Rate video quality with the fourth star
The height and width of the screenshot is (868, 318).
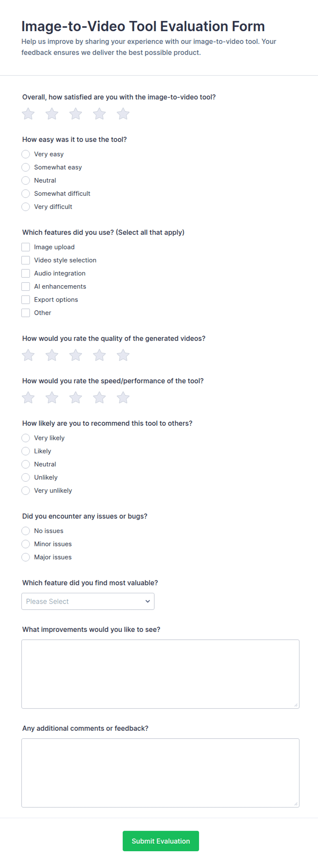(x=99, y=355)
